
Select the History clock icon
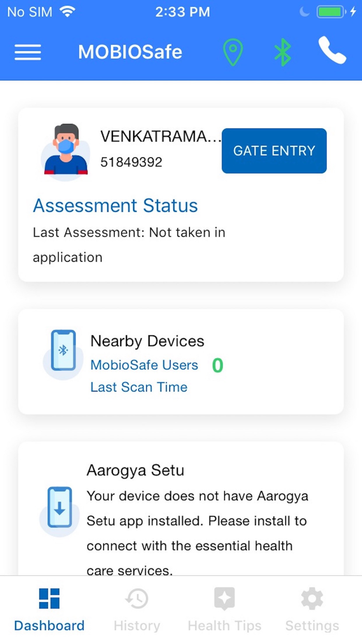point(137,598)
